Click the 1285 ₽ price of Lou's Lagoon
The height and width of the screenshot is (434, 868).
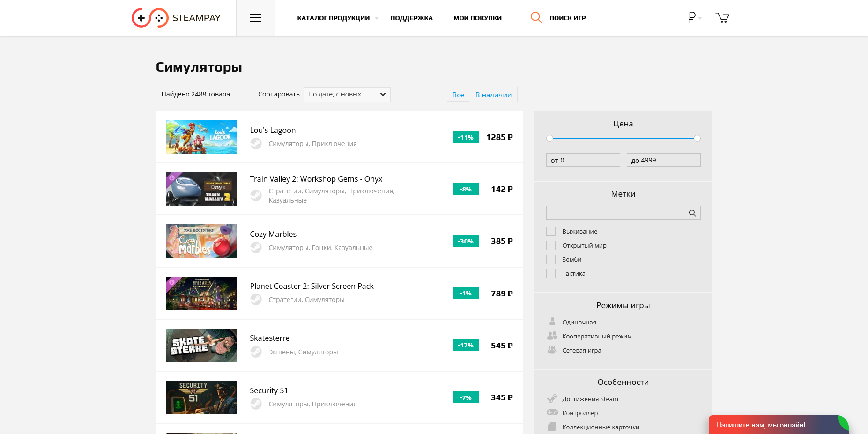coord(499,137)
